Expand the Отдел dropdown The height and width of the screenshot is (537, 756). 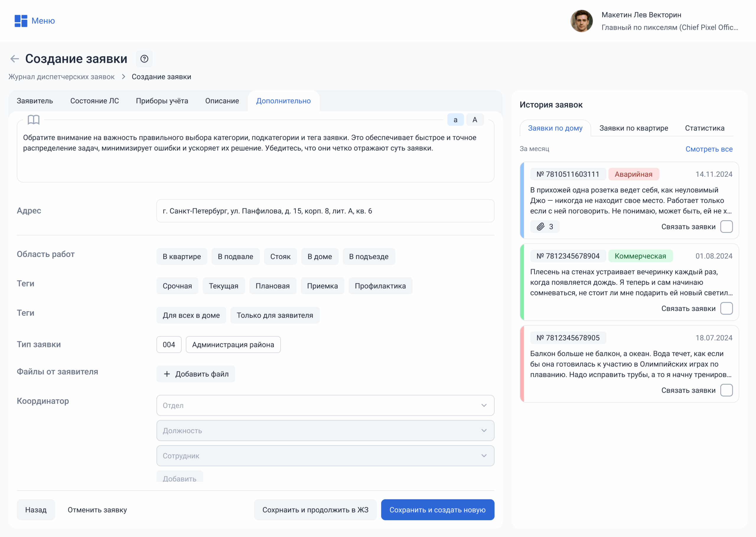click(x=325, y=405)
